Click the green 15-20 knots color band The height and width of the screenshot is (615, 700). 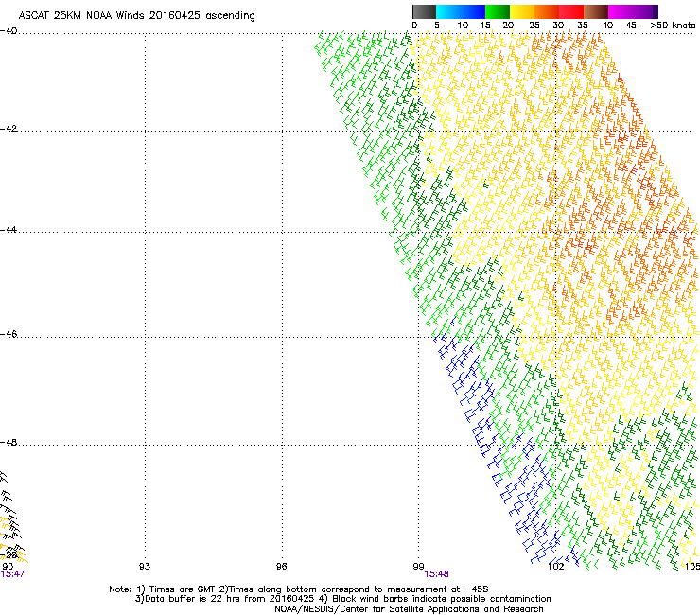498,11
